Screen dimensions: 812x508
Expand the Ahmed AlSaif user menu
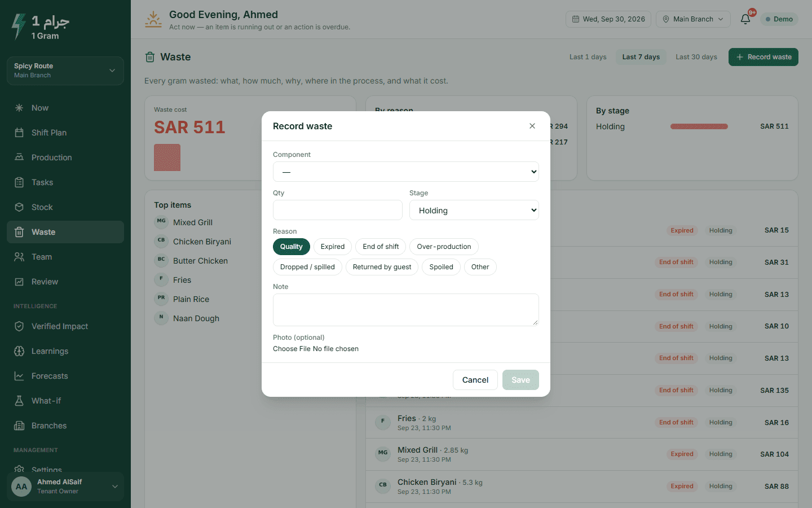(65, 486)
